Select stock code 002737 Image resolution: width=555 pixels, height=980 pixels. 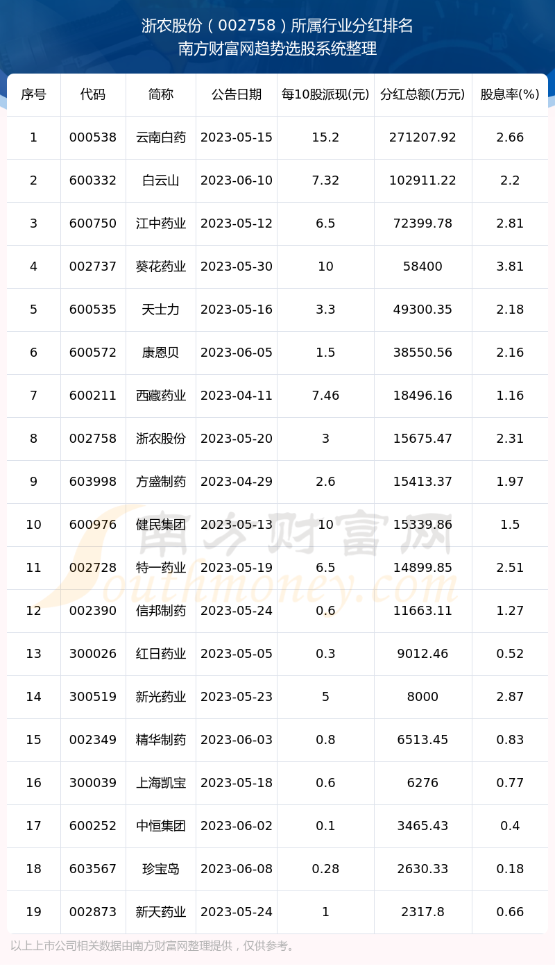[x=93, y=267]
